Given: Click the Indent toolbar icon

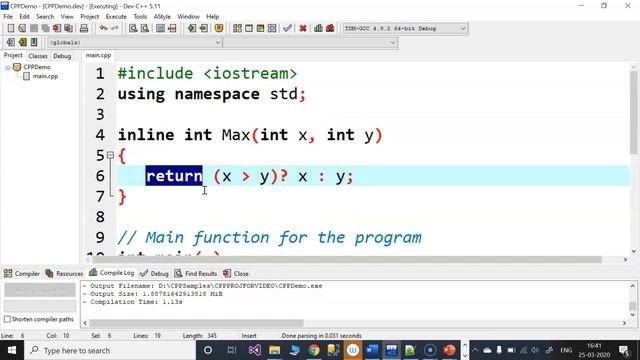Looking at the screenshot, I should point(191,28).
